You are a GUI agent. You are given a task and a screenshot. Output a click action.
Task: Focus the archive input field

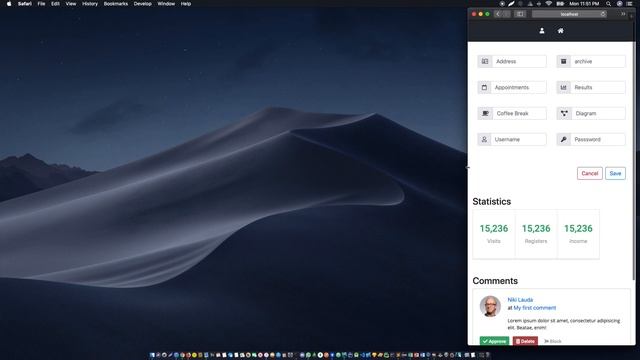(598, 61)
